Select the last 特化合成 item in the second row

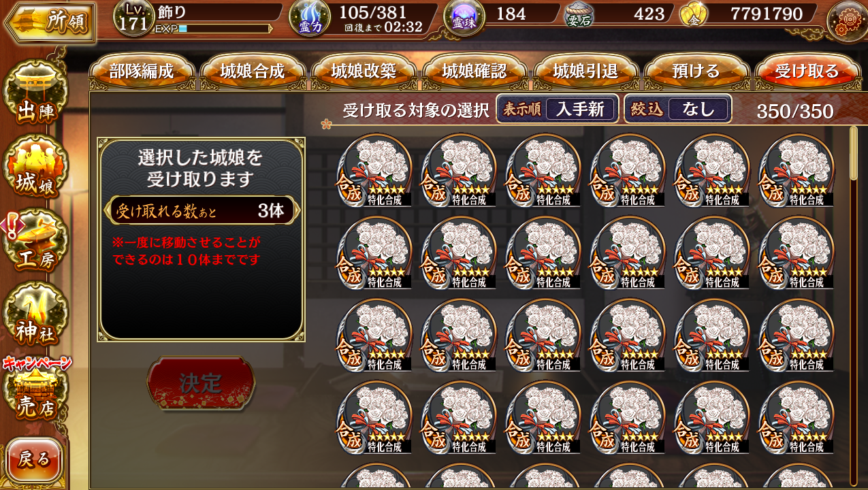point(796,252)
